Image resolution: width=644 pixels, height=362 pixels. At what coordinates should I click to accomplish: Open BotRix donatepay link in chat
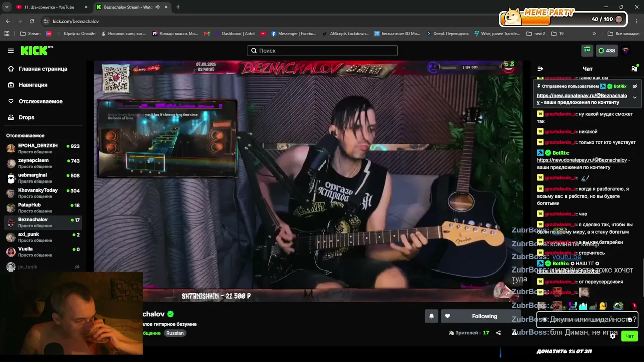coord(582,160)
